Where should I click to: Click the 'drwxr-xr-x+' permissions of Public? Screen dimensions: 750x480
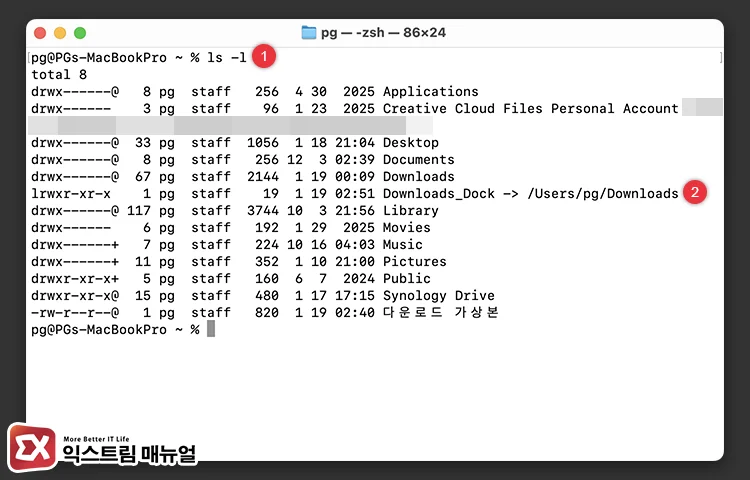point(75,279)
